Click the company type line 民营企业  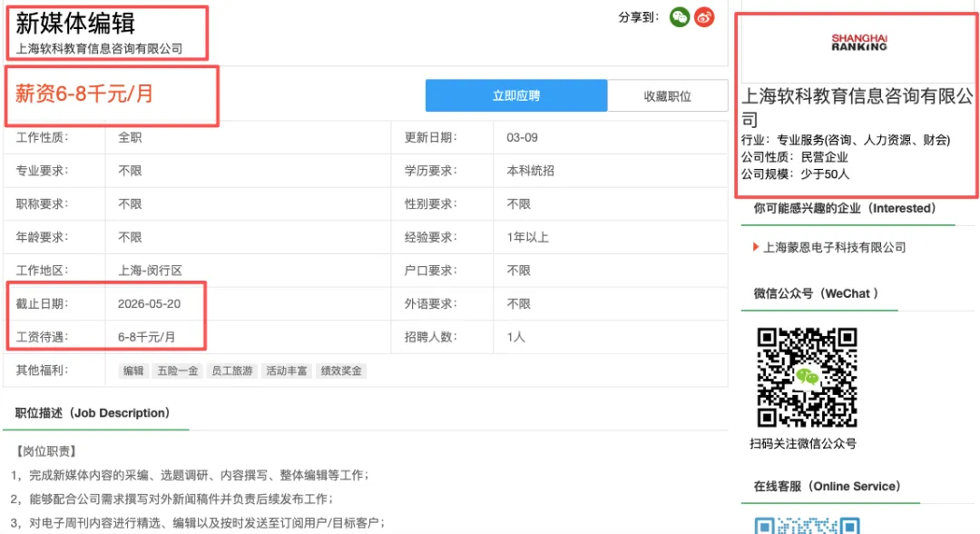[x=824, y=157]
